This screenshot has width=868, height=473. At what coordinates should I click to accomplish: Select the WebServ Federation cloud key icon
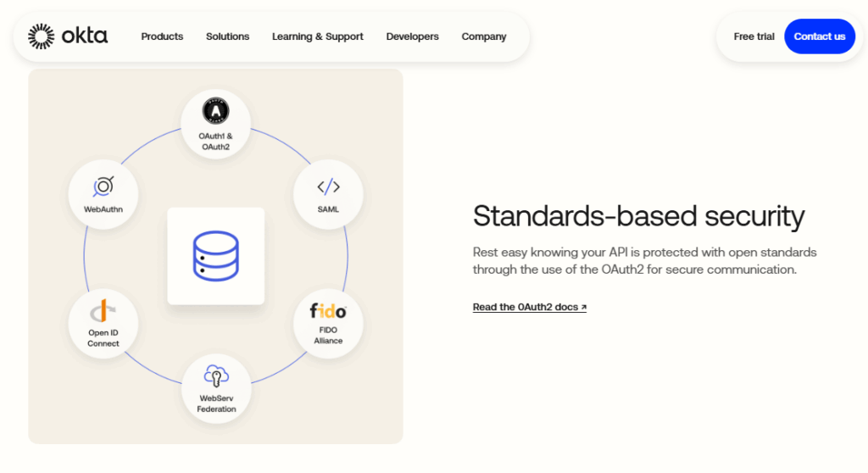tap(216, 376)
